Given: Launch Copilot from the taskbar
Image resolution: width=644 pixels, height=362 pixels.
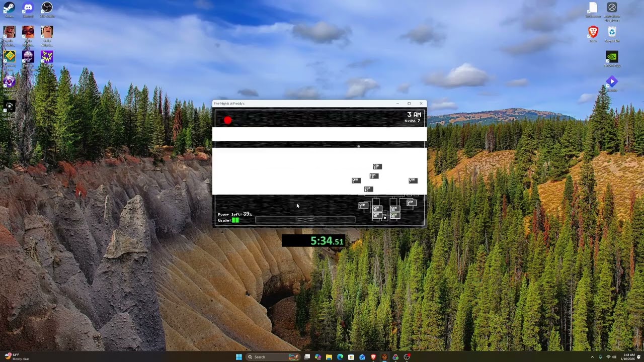Looking at the screenshot, I should (318, 357).
